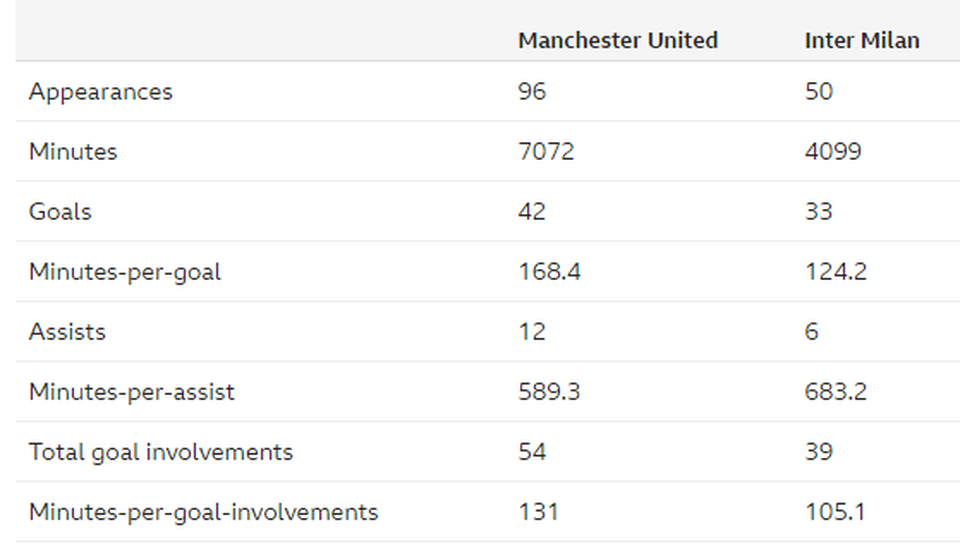This screenshot has height=544, width=960.
Task: Select the Minutes row label
Action: point(73,152)
